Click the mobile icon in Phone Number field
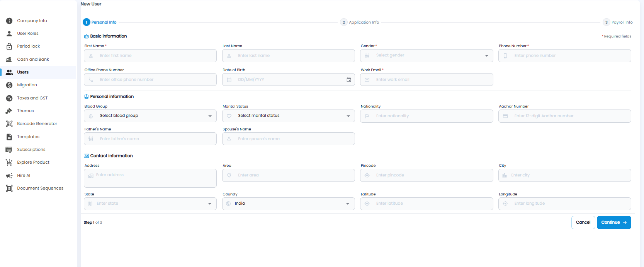The image size is (644, 267). coord(505,56)
